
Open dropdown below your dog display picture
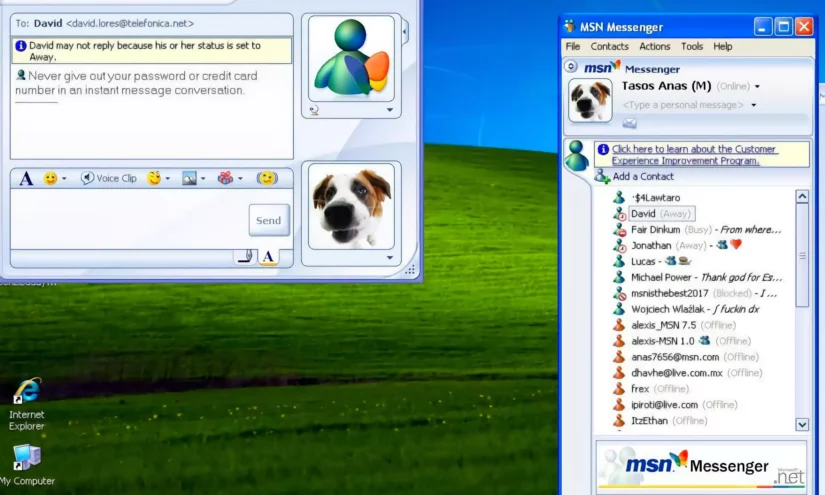tap(390, 258)
